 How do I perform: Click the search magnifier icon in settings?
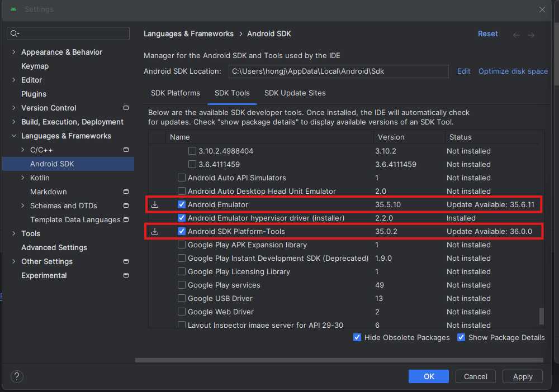point(15,34)
